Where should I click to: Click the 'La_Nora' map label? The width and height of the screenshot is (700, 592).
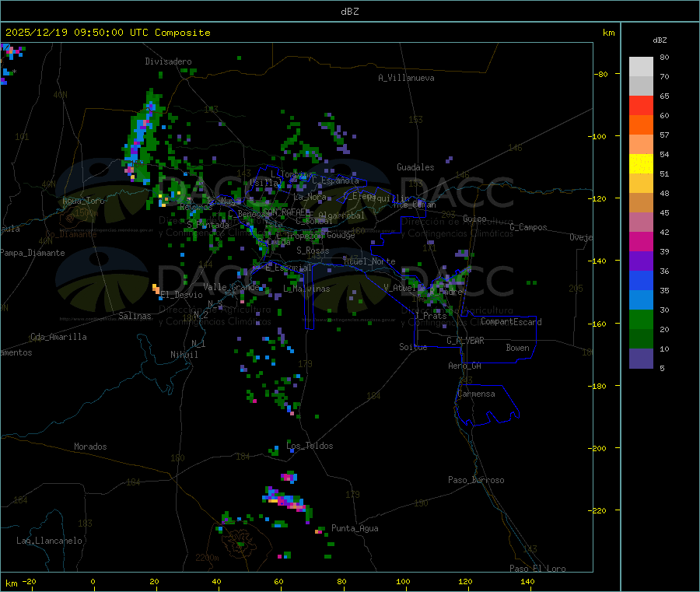[x=310, y=197]
